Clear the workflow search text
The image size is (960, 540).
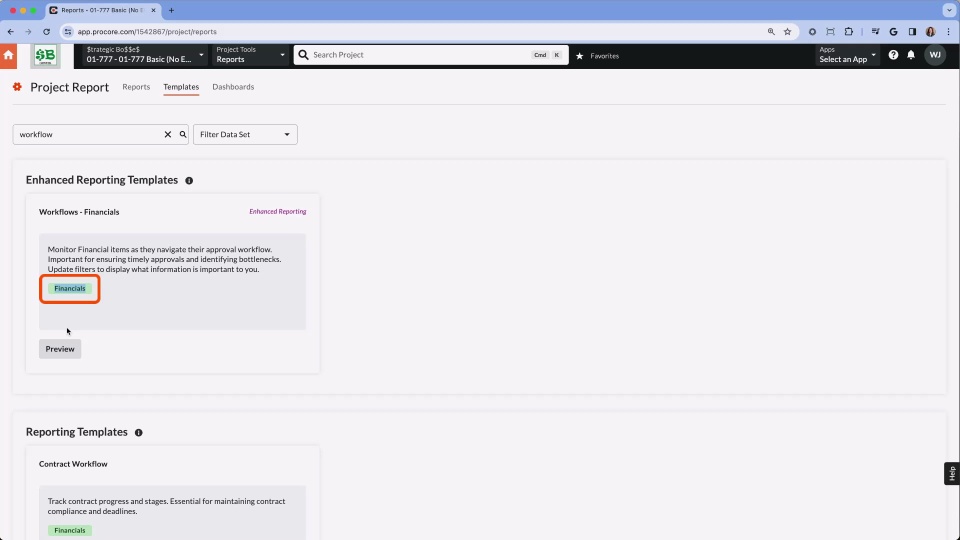168,134
